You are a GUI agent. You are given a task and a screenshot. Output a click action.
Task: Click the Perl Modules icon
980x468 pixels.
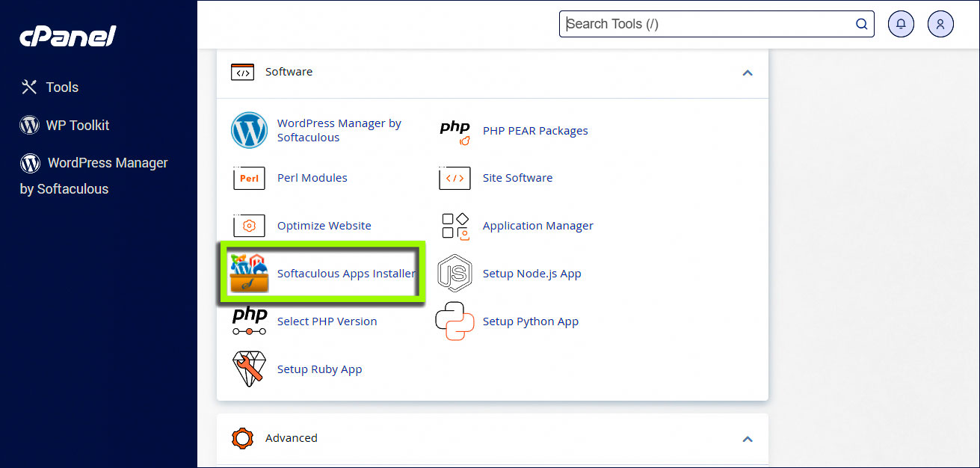click(249, 178)
